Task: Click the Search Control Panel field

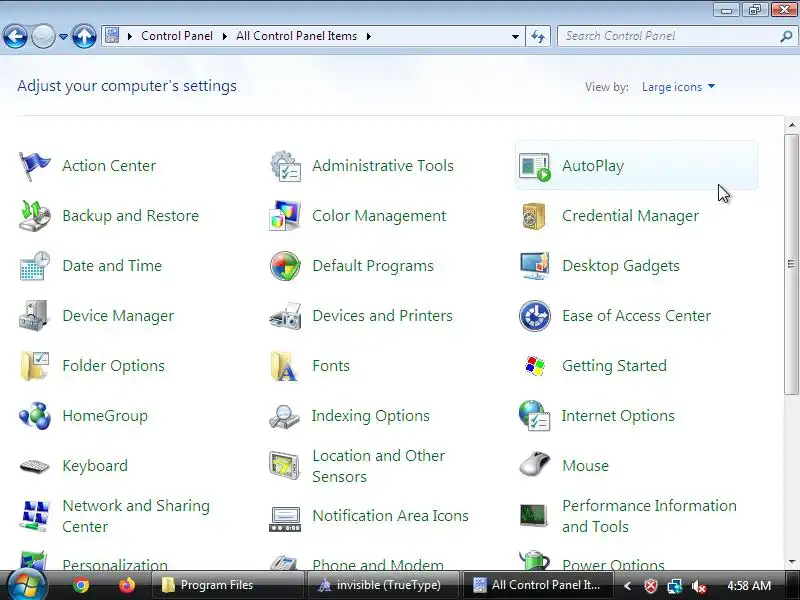Action: [676, 36]
